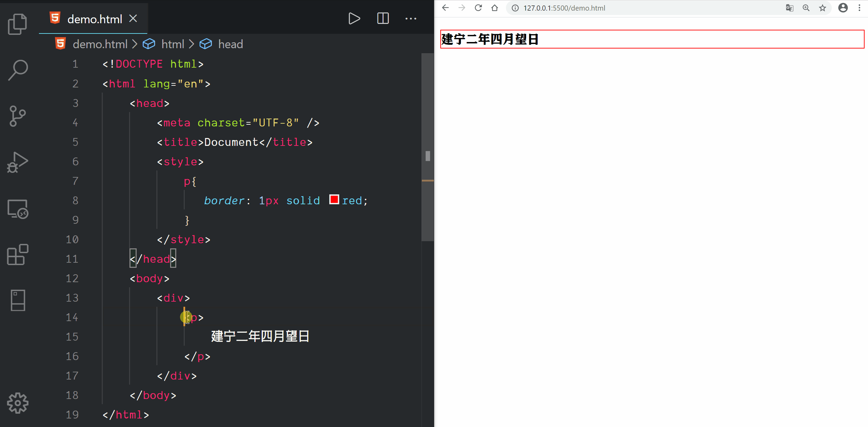Click the demo.html breadcrumb item
868x427 pixels.
click(x=100, y=44)
